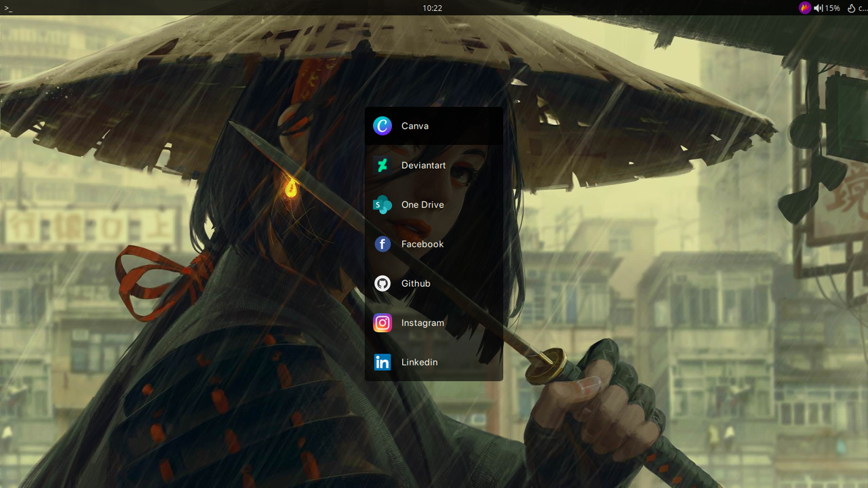The image size is (868, 488).
Task: Click the speaker volume icon
Action: tap(818, 8)
